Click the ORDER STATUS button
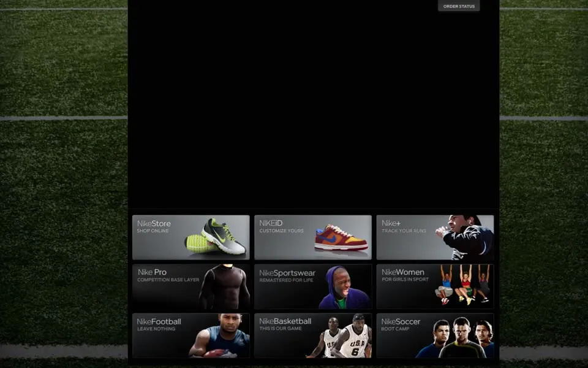This screenshot has height=368, width=588. click(x=459, y=6)
